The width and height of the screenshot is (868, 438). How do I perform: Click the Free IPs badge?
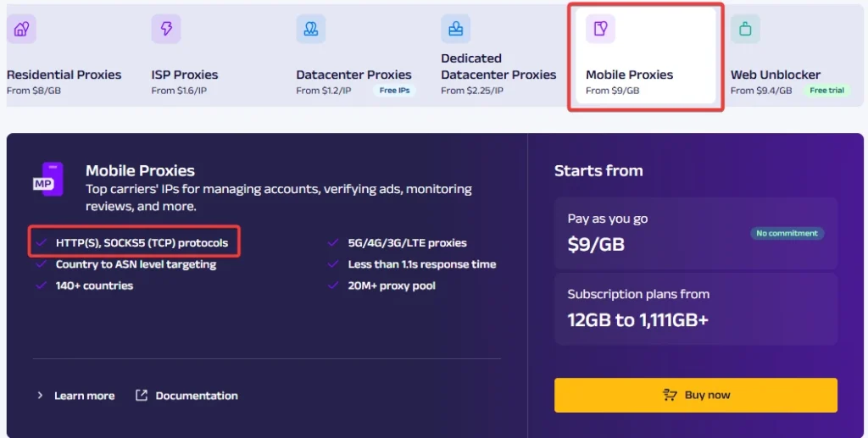pos(394,91)
